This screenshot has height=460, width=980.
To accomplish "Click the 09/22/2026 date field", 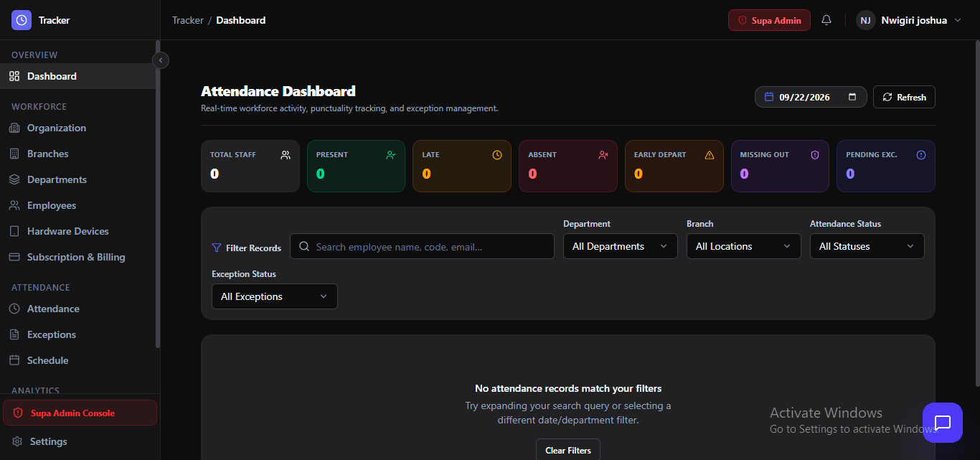I will tap(811, 97).
